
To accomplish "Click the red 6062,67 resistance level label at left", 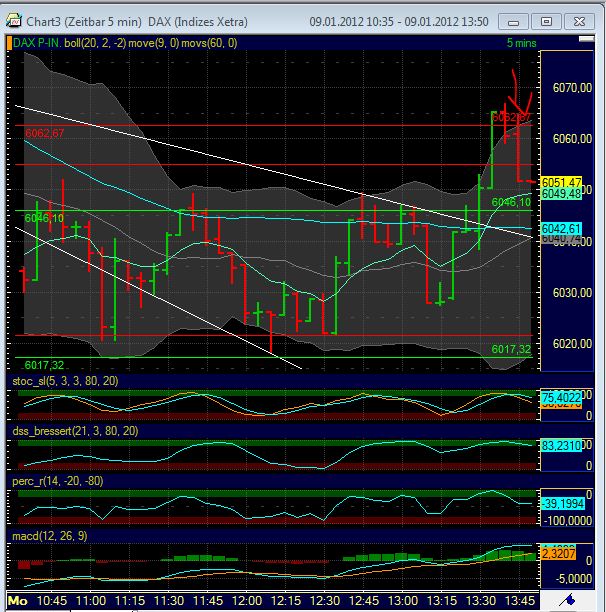I will click(45, 132).
